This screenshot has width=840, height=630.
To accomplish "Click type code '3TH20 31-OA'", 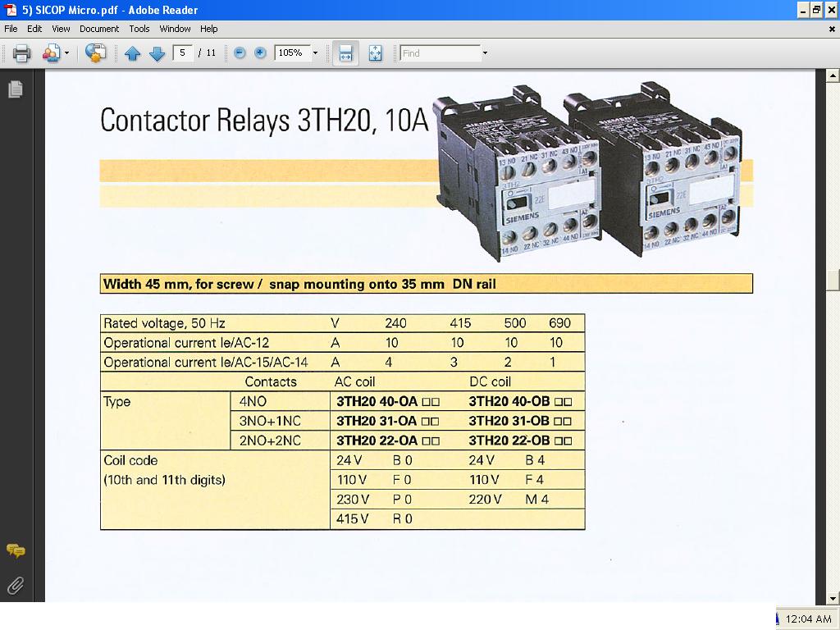I will tap(377, 421).
